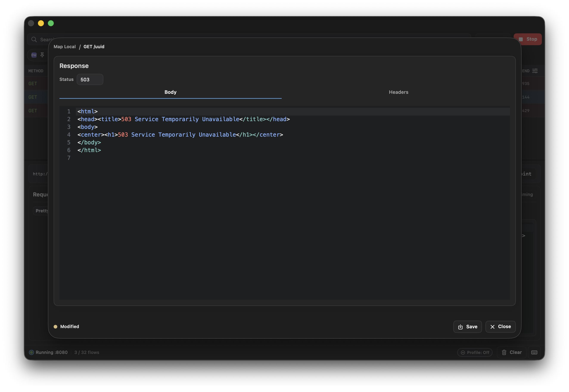The width and height of the screenshot is (569, 392).
Task: Place cursor on line 1 <html> tag
Action: click(87, 111)
